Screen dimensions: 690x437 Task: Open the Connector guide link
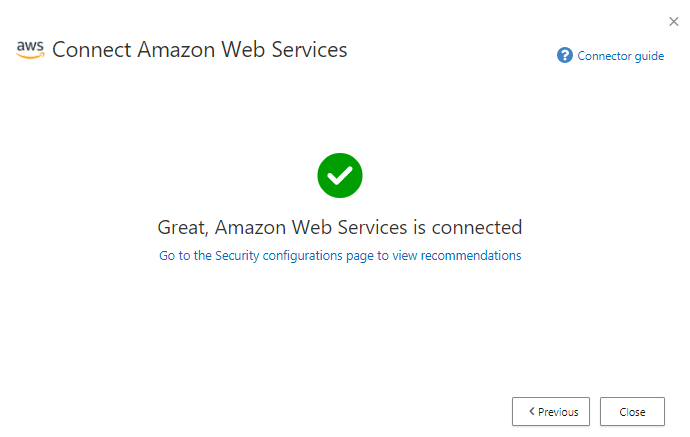tap(620, 56)
